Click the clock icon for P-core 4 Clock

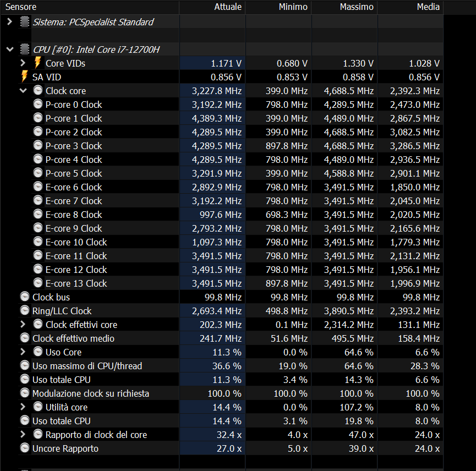pyautogui.click(x=38, y=159)
